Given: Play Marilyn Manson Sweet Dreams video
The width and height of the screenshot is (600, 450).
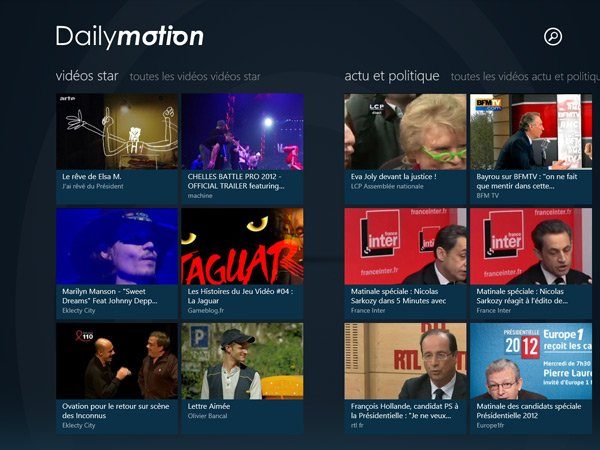Looking at the screenshot, I should [117, 263].
